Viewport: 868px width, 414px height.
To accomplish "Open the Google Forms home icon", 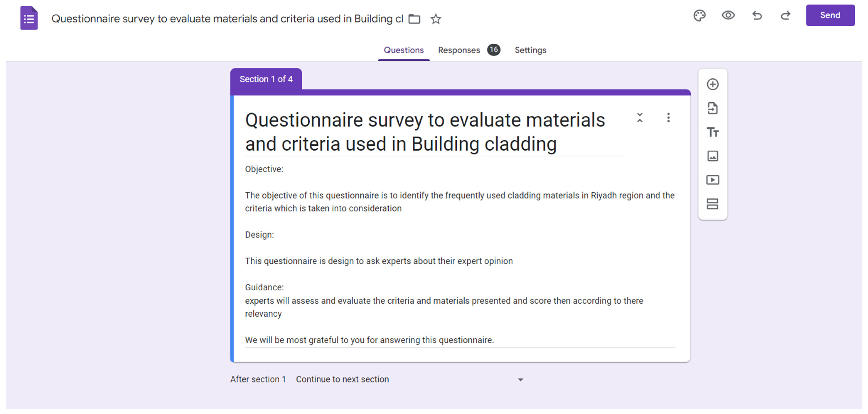I will point(29,18).
